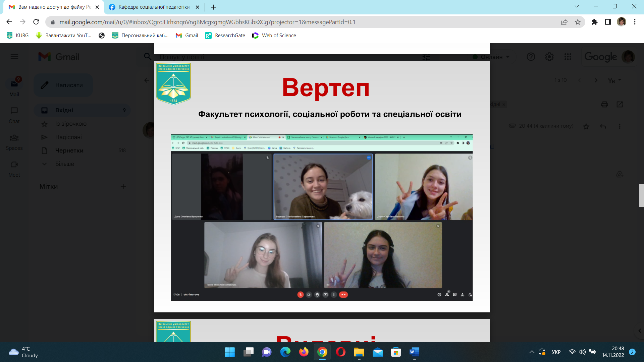
Task: Star the opened email
Action: tap(586, 126)
